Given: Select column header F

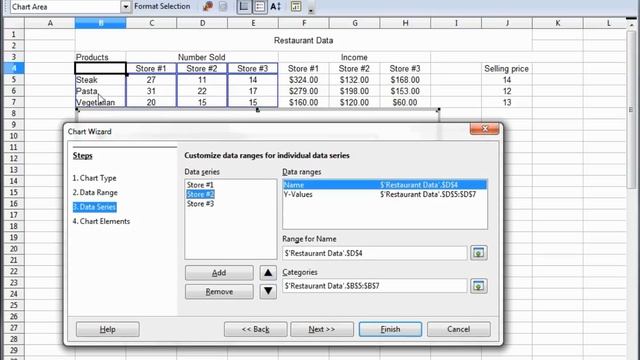Looking at the screenshot, I should click(x=304, y=23).
